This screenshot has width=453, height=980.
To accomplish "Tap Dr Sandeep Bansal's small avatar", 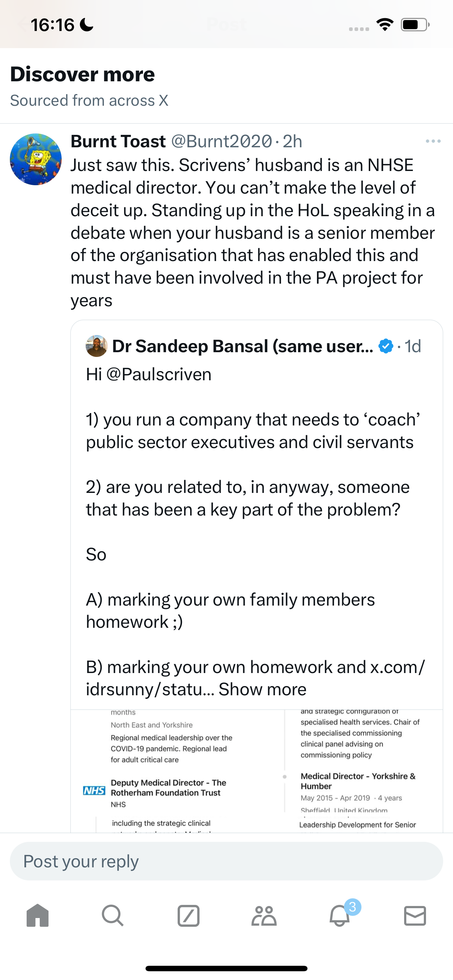I will click(x=96, y=346).
